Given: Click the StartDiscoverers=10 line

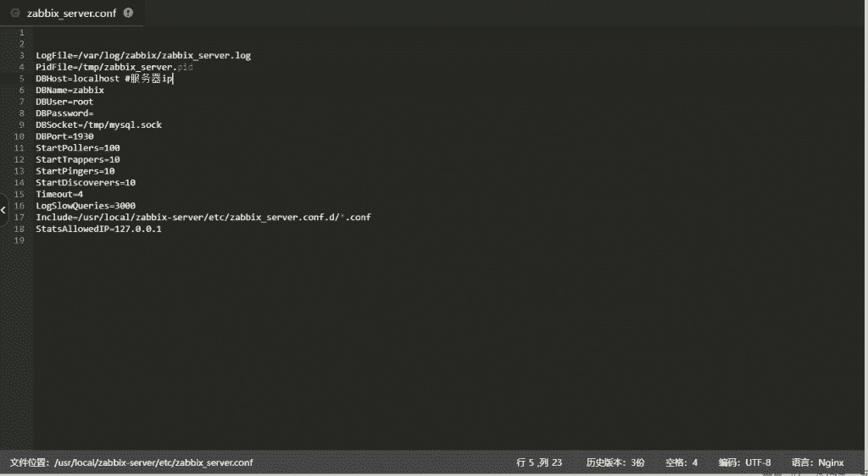Looking at the screenshot, I should [x=86, y=182].
